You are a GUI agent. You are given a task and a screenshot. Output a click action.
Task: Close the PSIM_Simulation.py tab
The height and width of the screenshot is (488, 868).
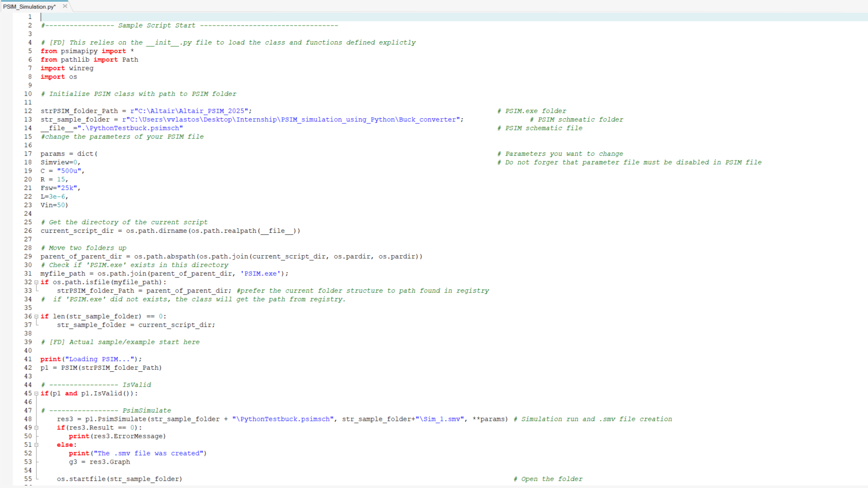[65, 6]
